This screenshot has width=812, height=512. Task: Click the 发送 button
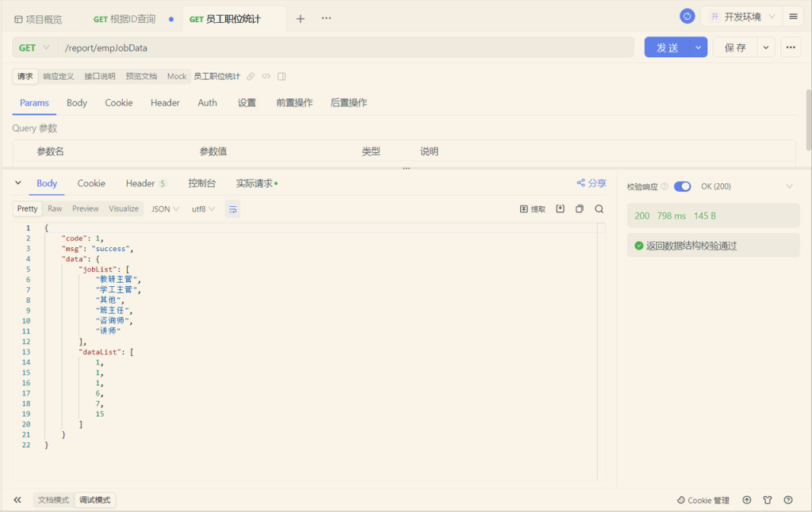pyautogui.click(x=667, y=48)
